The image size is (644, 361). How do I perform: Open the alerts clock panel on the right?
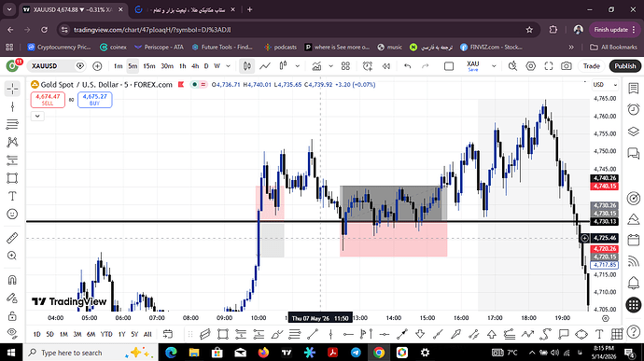(634, 110)
